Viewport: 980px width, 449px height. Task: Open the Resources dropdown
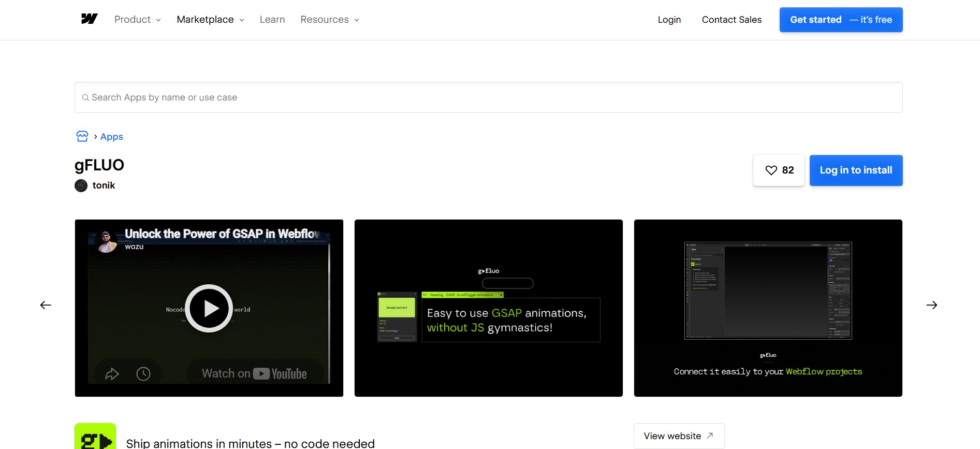point(330,20)
